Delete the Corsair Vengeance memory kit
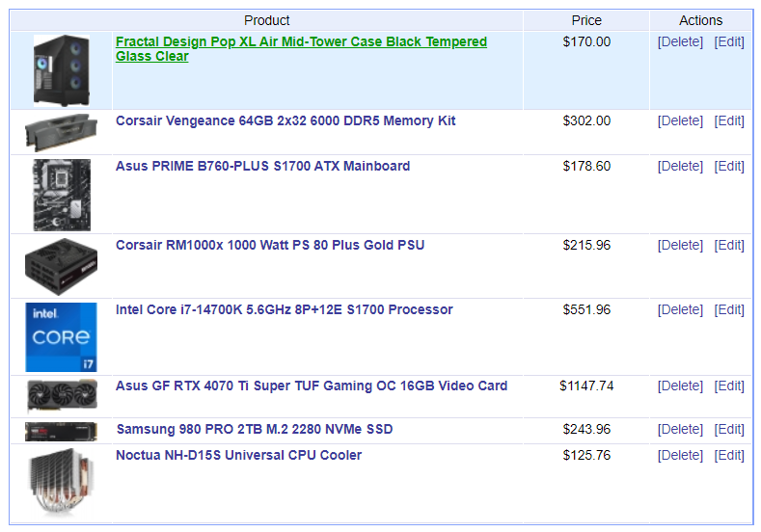 [x=680, y=121]
